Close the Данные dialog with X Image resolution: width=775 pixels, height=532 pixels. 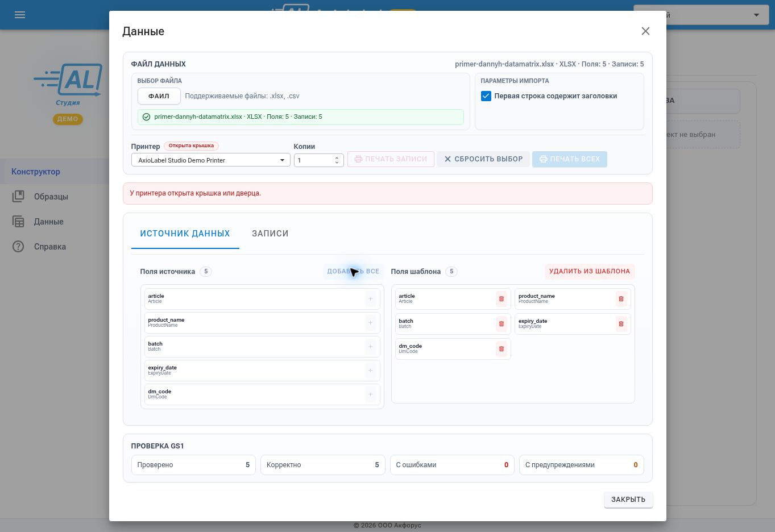645,31
